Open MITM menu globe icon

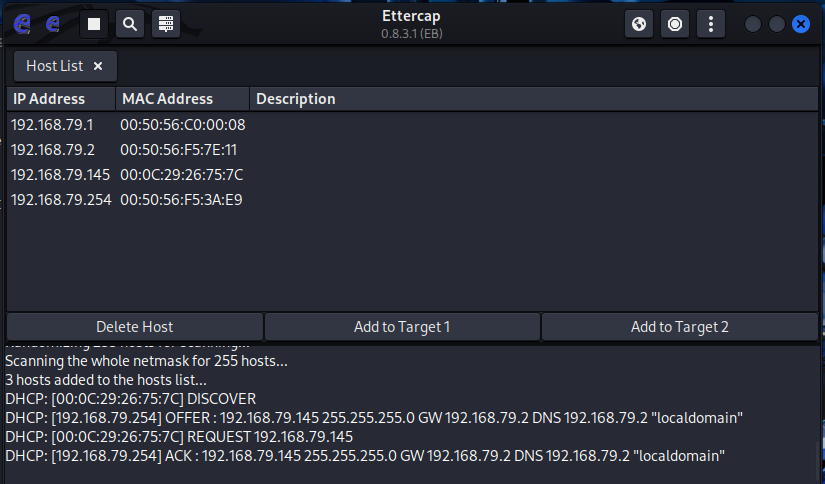pos(639,24)
